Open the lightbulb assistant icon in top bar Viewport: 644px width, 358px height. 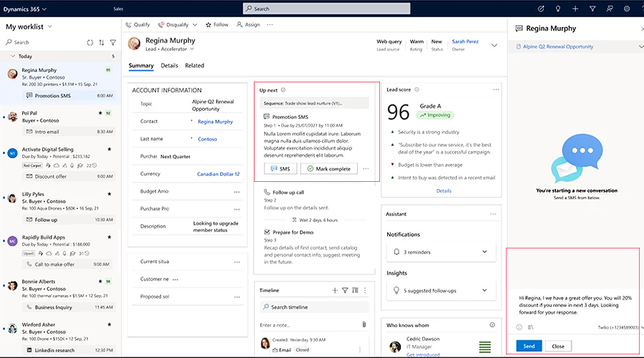(x=557, y=9)
